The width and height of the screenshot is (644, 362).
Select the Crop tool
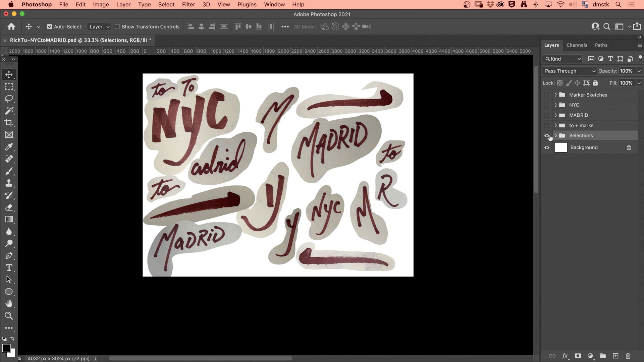click(x=9, y=123)
